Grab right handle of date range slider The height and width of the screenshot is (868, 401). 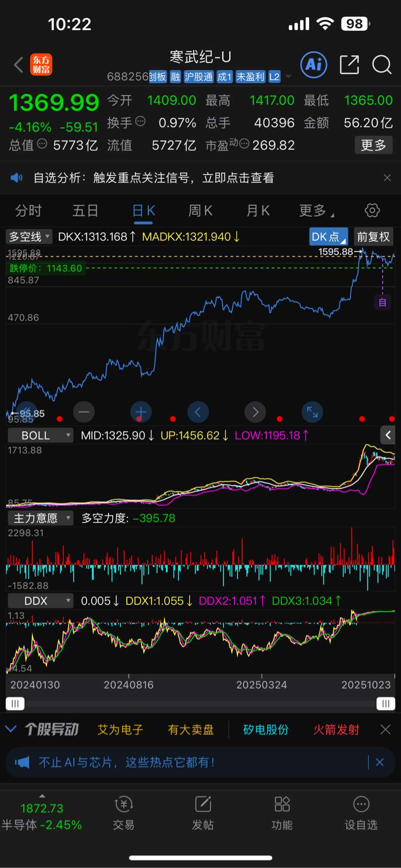point(386,703)
